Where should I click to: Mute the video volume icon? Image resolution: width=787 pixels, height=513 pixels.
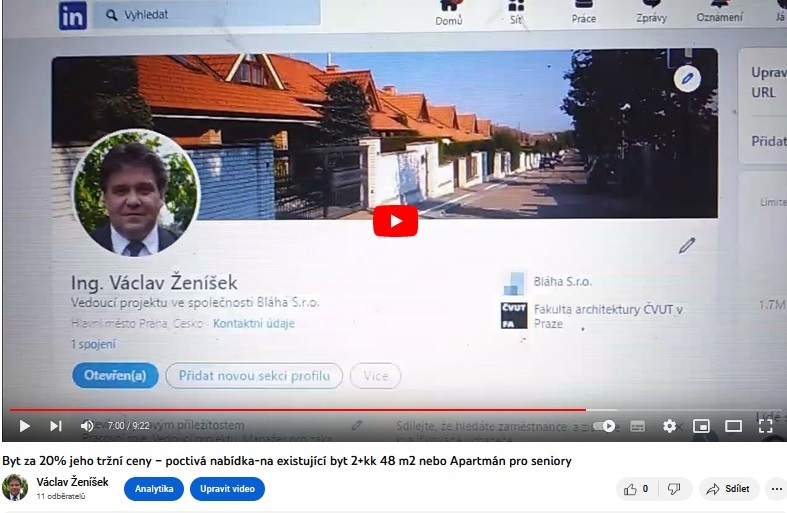[87, 426]
